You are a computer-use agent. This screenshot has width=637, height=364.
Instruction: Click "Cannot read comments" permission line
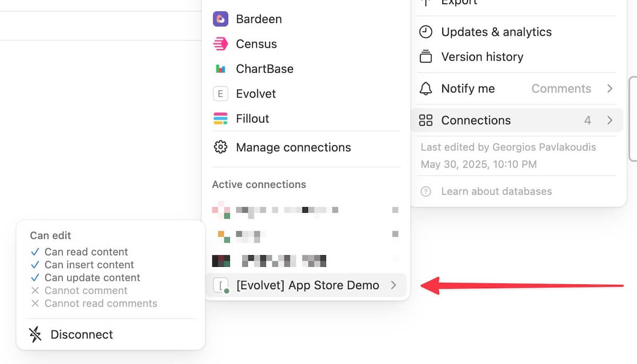pyautogui.click(x=101, y=304)
